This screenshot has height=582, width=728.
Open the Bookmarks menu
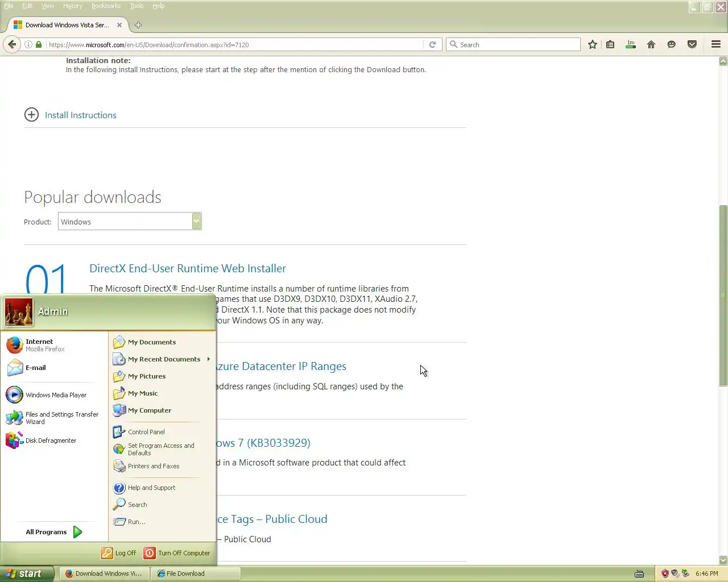(106, 6)
